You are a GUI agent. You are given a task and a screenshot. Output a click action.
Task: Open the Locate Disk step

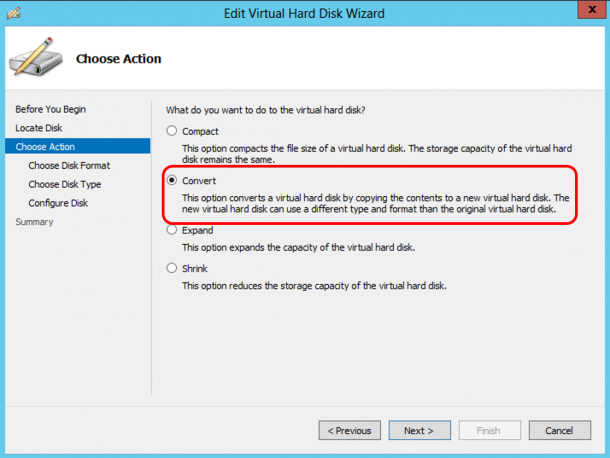point(39,128)
